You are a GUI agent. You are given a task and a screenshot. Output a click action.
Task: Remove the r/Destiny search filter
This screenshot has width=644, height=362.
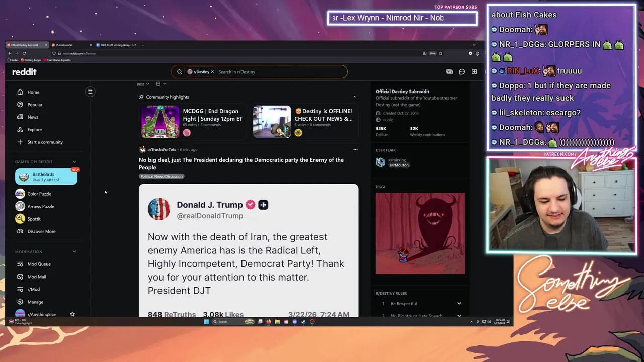pos(212,72)
